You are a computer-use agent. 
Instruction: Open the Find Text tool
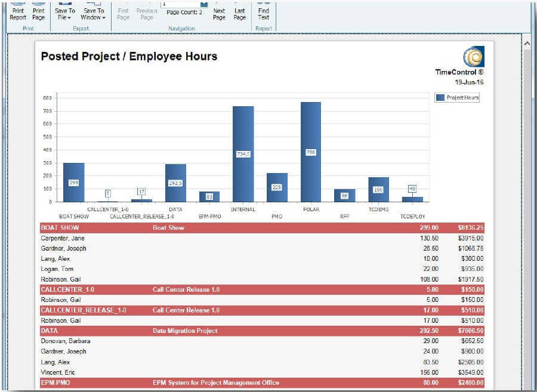coord(263,13)
